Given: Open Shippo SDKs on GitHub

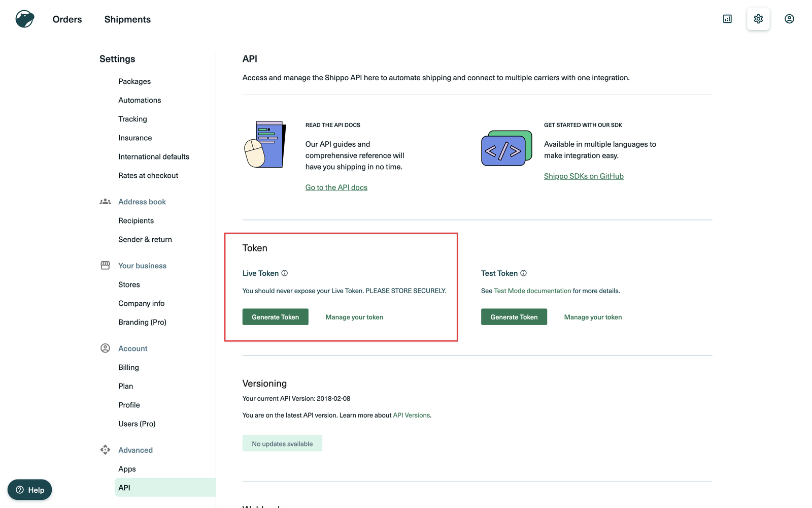Looking at the screenshot, I should (x=584, y=176).
